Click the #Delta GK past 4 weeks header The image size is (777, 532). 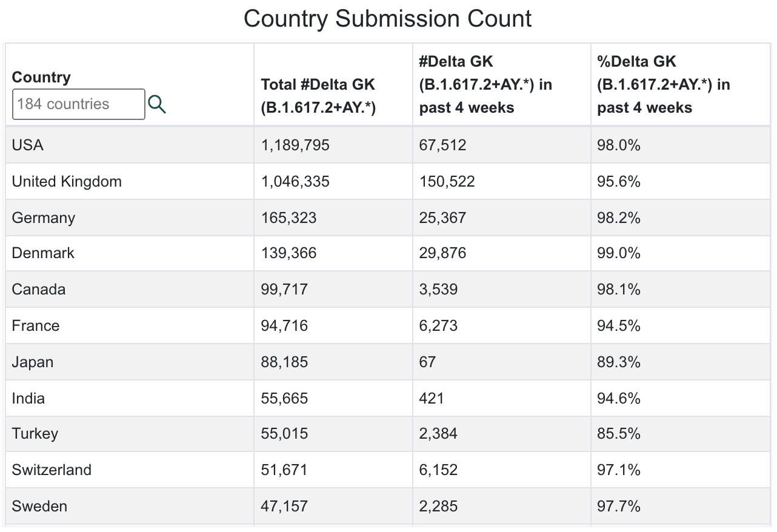click(x=485, y=84)
